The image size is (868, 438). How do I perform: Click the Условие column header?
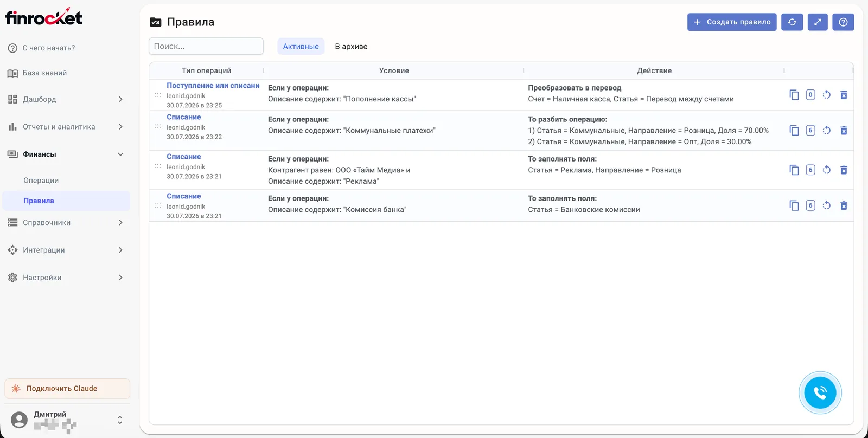394,70
